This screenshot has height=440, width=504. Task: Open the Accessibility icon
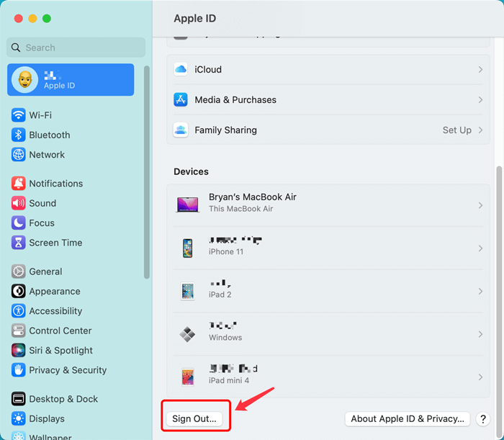tap(18, 311)
